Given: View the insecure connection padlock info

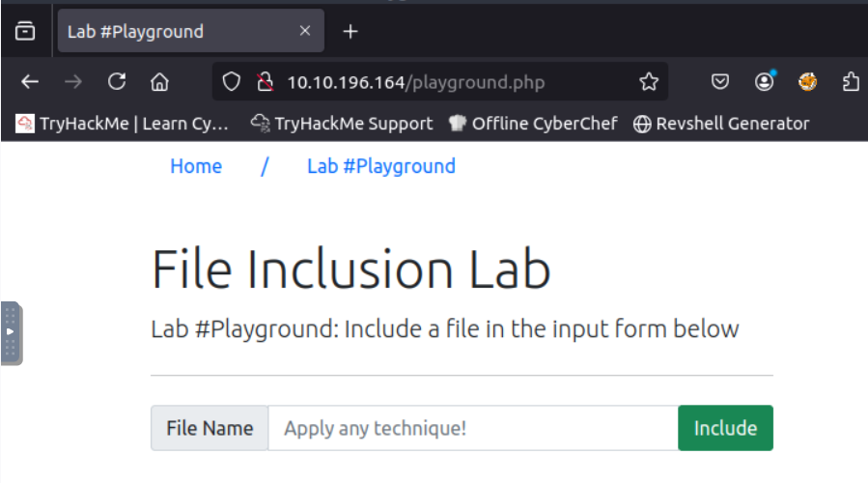Looking at the screenshot, I should coord(266,82).
